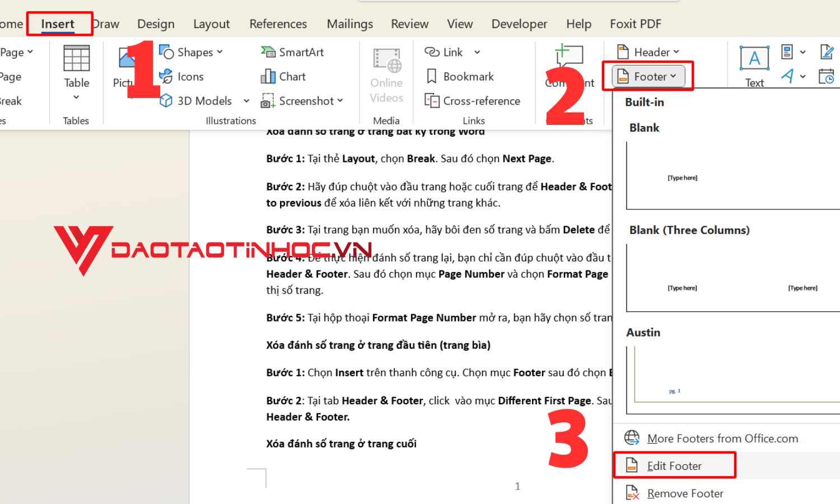Open the Insert ribbon tab
This screenshot has height=504, width=840.
[x=58, y=24]
